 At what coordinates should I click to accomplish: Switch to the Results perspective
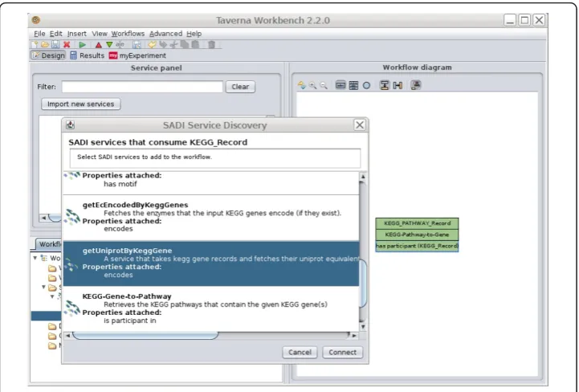88,55
